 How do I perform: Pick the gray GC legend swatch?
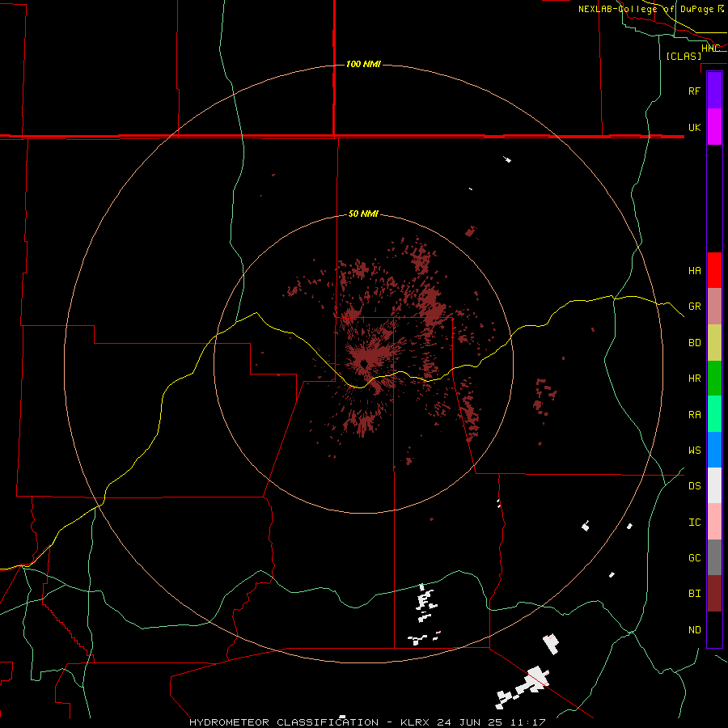click(714, 557)
